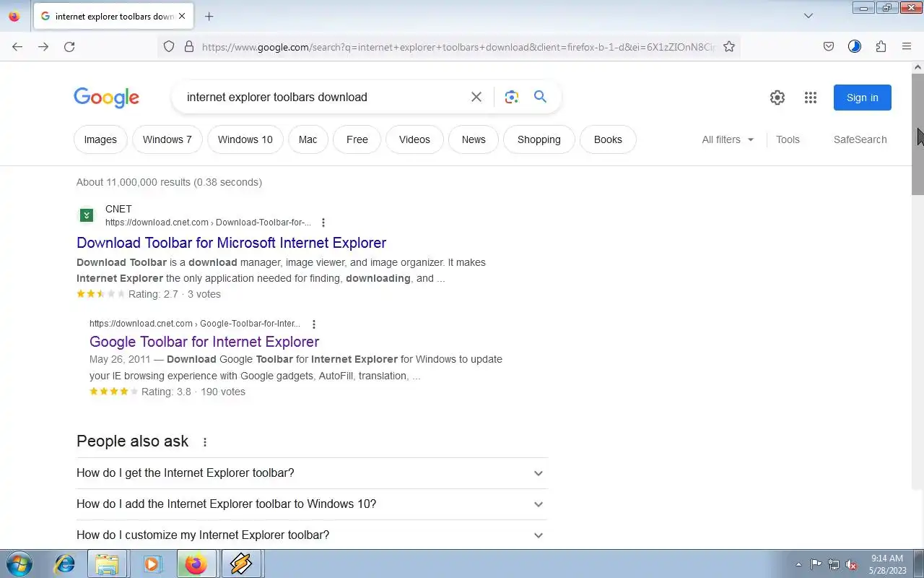The width and height of the screenshot is (924, 578).
Task: Click the Firefox taskbar button
Action: tap(196, 564)
